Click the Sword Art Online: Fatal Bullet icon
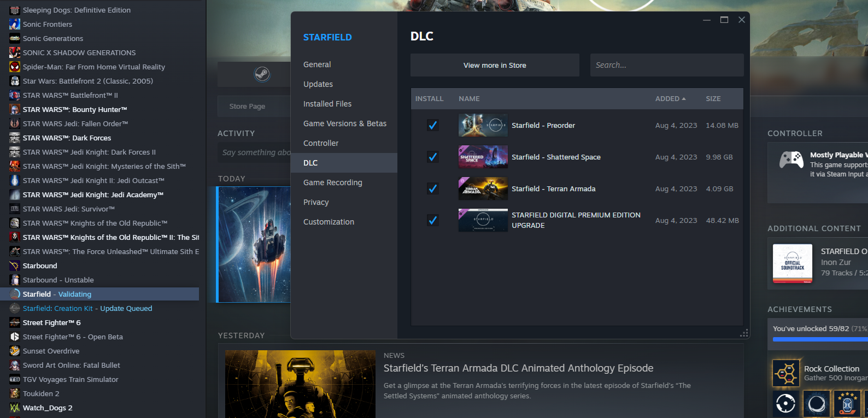 click(15, 365)
